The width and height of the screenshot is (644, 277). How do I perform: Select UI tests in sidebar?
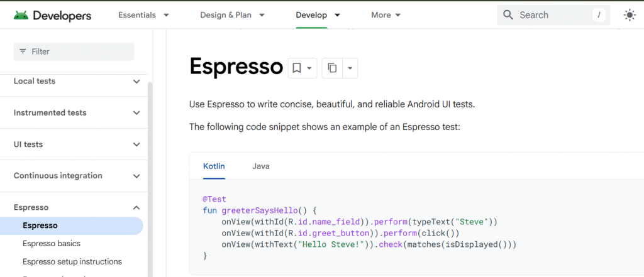pyautogui.click(x=28, y=144)
